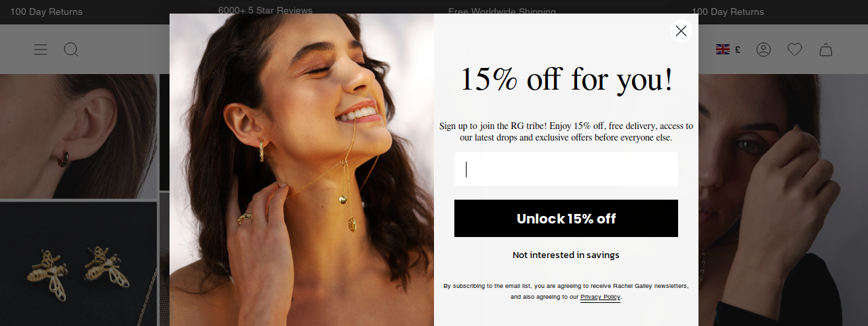Viewport: 868px width, 326px height.
Task: Open the shopping bag icon
Action: point(826,50)
